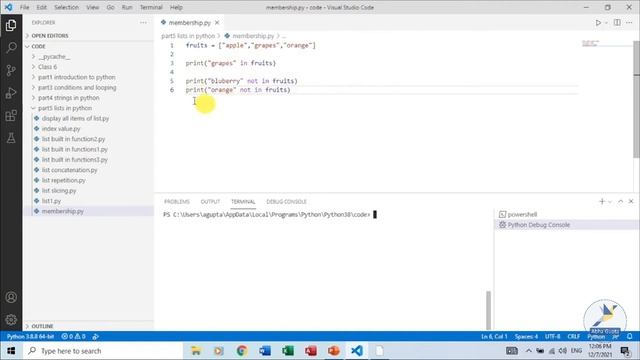
Task: Switch to the Debug Console tab
Action: coord(286,202)
